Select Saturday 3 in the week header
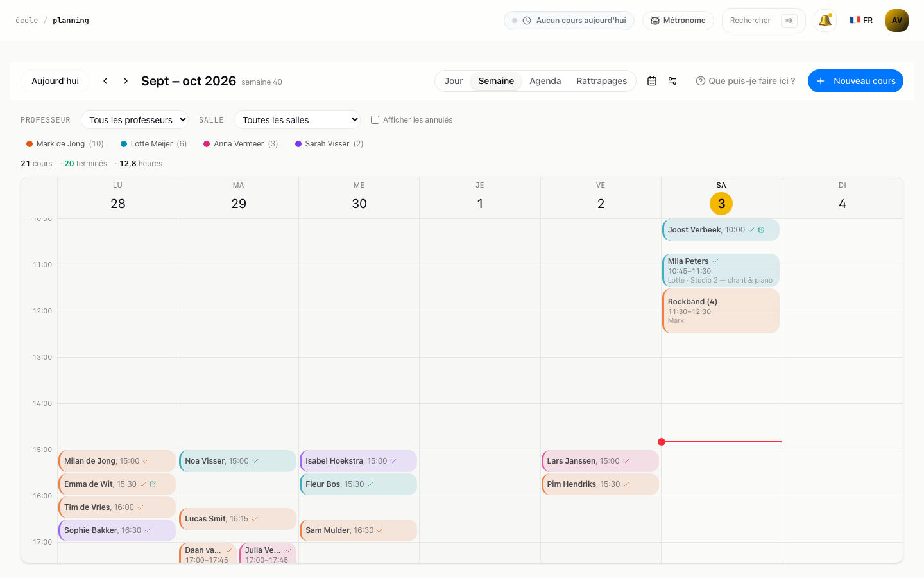924x578 pixels. 721,204
